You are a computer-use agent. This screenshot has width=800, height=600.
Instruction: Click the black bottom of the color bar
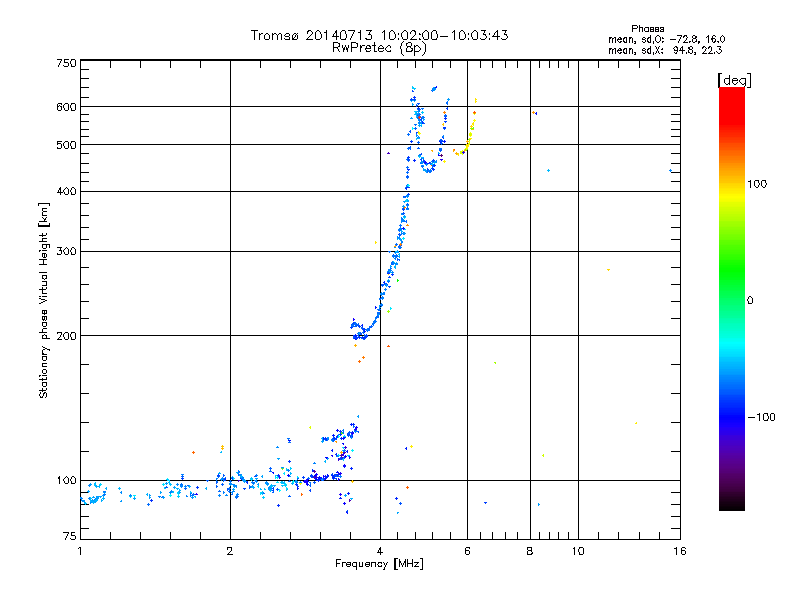732,503
